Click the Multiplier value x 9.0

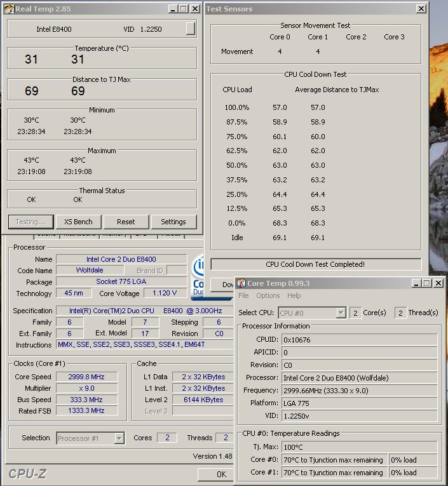pos(86,388)
